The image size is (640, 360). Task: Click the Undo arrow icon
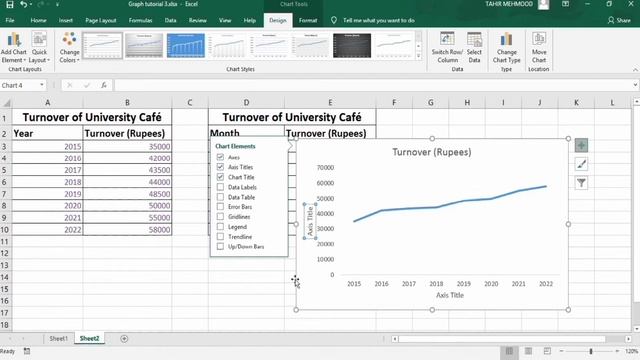point(24,4)
